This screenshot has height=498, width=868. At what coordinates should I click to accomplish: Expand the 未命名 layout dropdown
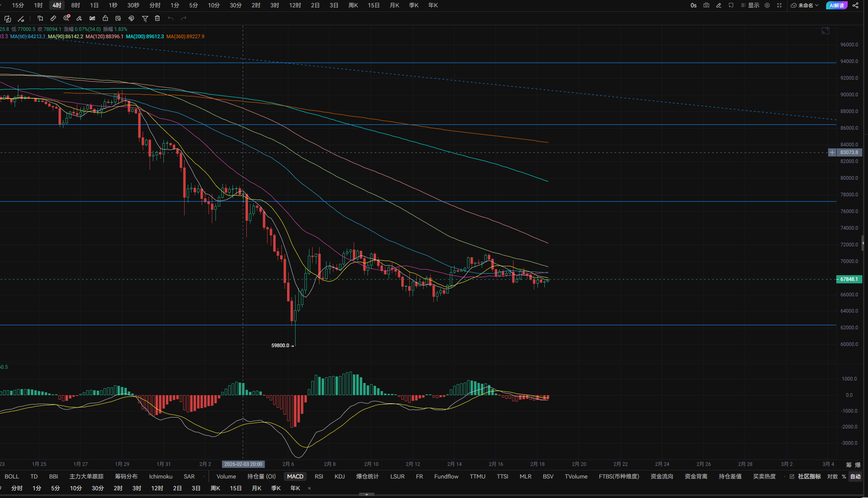coord(805,5)
